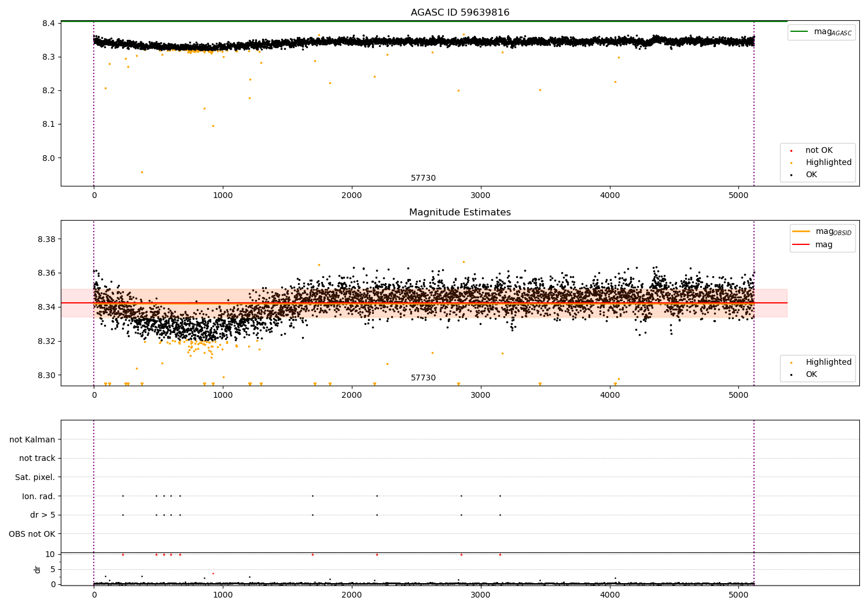Click the 'OBS not OK' axis label

(32, 534)
